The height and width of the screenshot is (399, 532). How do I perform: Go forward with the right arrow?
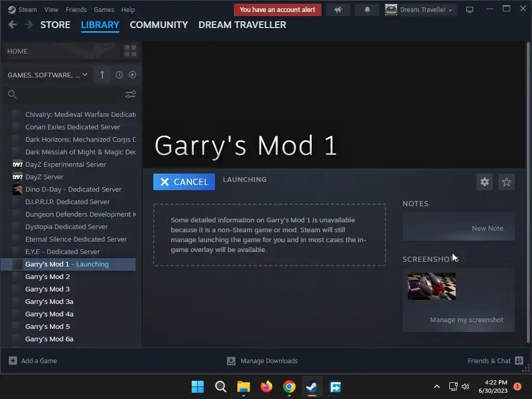(x=29, y=25)
